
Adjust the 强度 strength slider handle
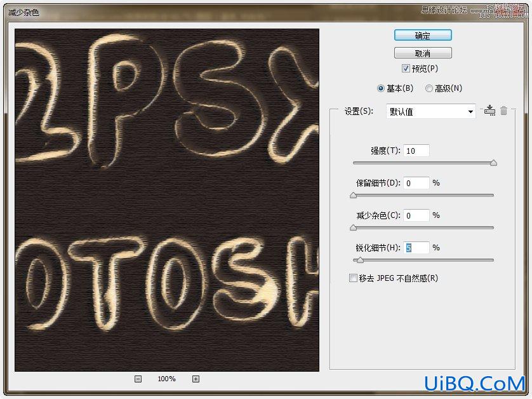(x=494, y=163)
